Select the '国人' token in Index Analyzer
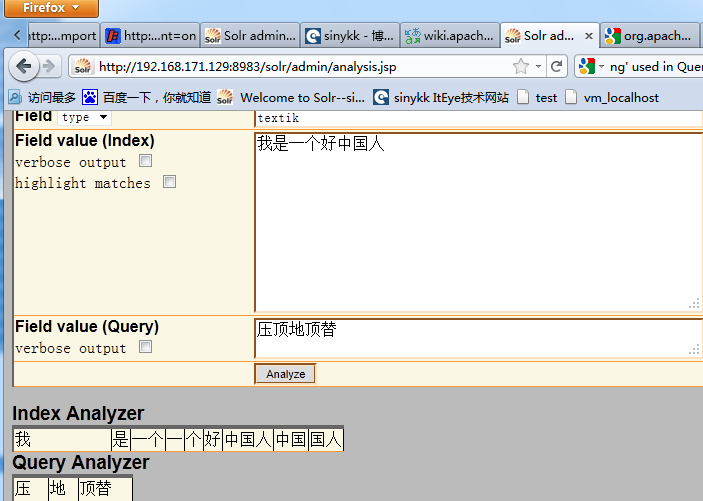703x501 pixels. tap(325, 439)
